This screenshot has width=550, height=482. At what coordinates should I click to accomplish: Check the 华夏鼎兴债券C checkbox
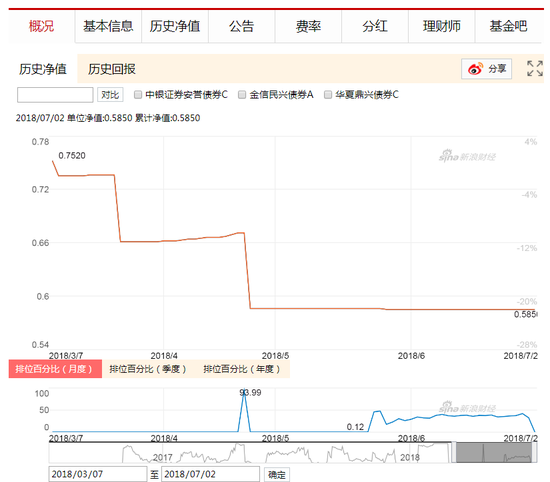pos(328,94)
